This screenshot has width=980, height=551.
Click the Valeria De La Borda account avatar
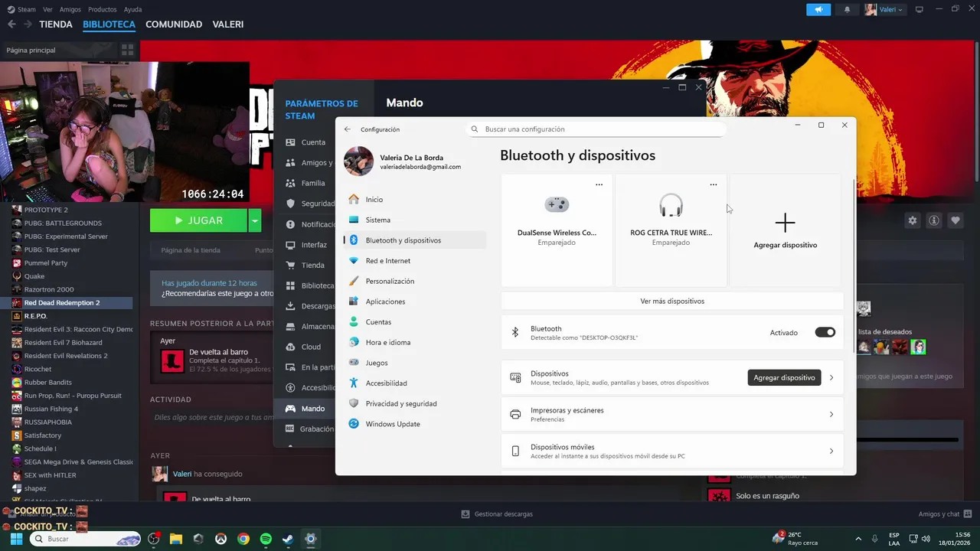click(358, 161)
